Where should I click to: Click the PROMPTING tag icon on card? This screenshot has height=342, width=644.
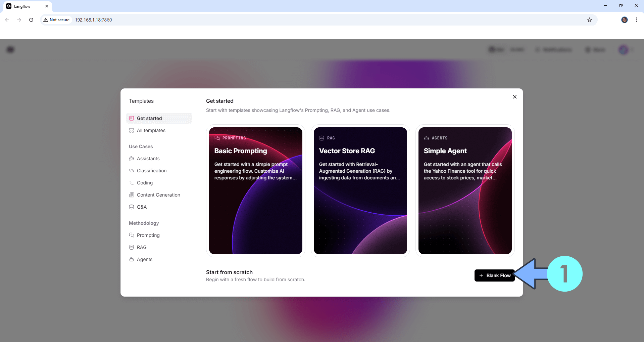(217, 138)
